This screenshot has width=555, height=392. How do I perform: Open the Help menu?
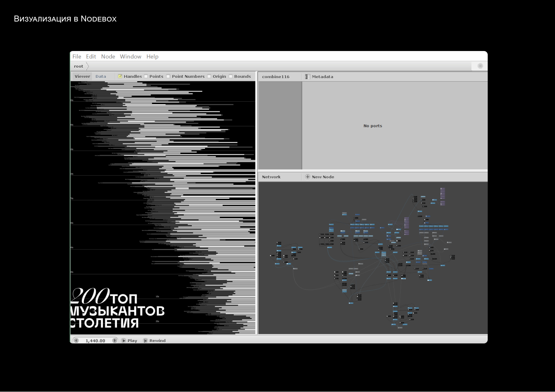point(152,57)
